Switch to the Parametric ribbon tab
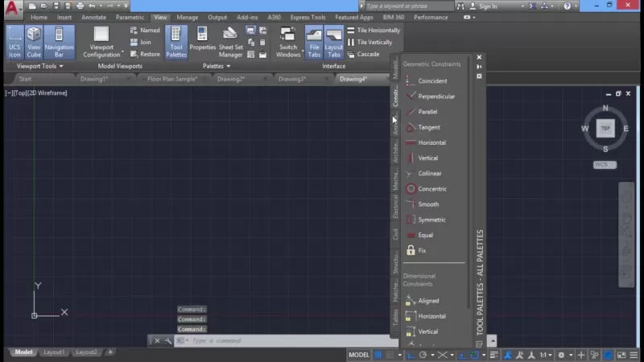The height and width of the screenshot is (362, 644). (130, 17)
